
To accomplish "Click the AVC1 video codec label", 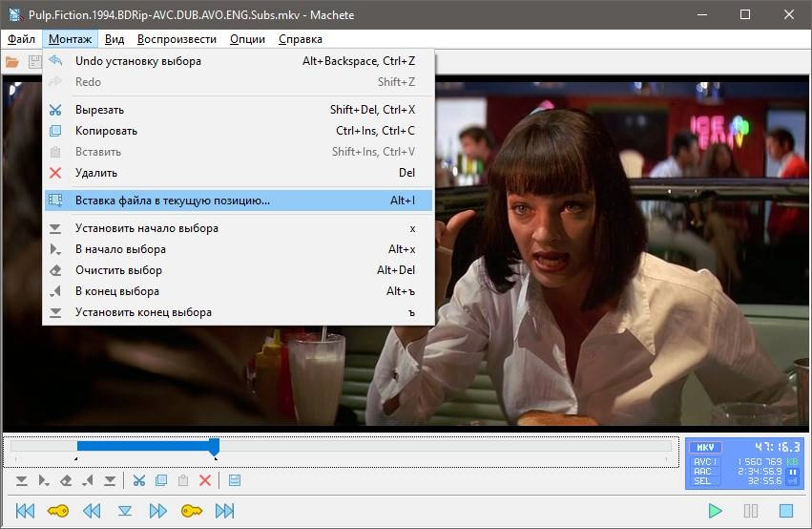I will pyautogui.click(x=705, y=461).
